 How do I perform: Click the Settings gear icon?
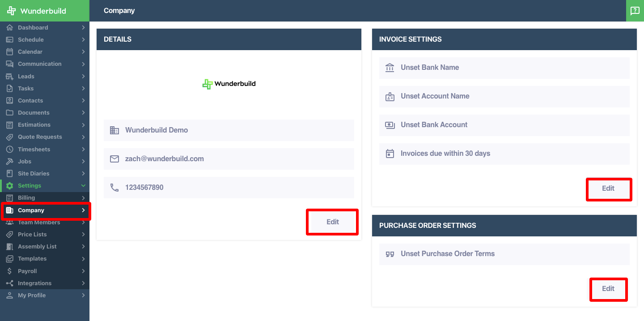coord(9,186)
